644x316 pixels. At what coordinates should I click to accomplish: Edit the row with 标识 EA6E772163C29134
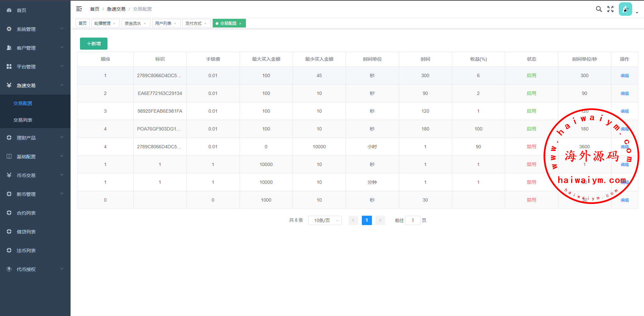click(625, 94)
